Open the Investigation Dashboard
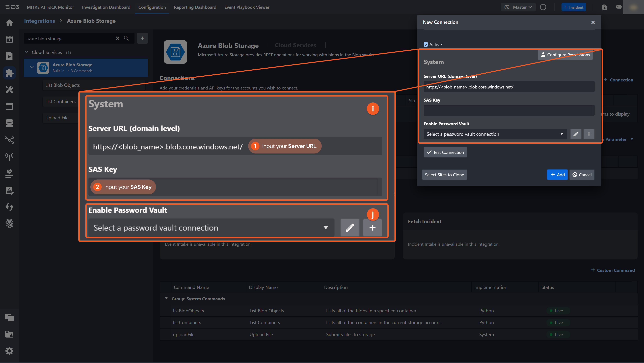This screenshot has height=363, width=644. [106, 7]
